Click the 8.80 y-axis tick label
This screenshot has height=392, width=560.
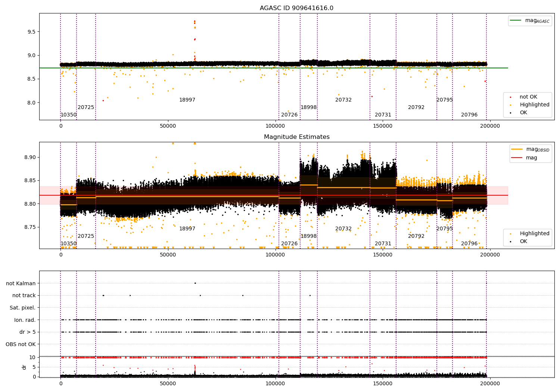pos(30,204)
